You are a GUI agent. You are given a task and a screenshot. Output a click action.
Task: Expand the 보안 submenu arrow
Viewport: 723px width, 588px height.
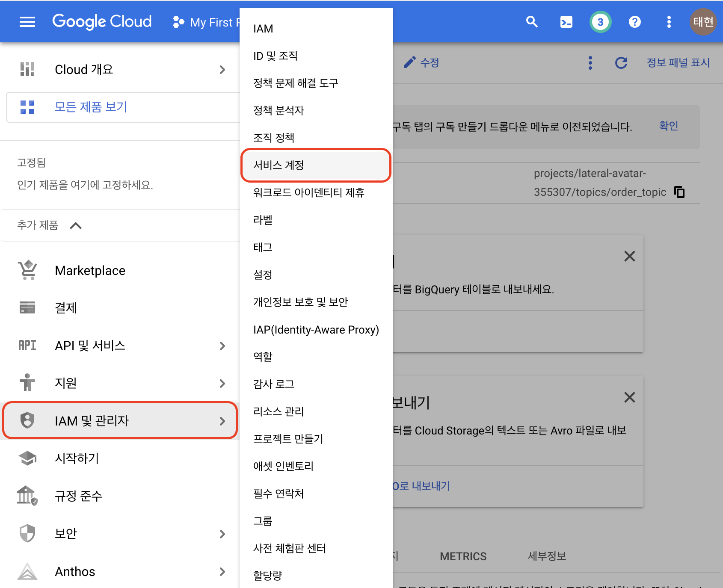(222, 534)
